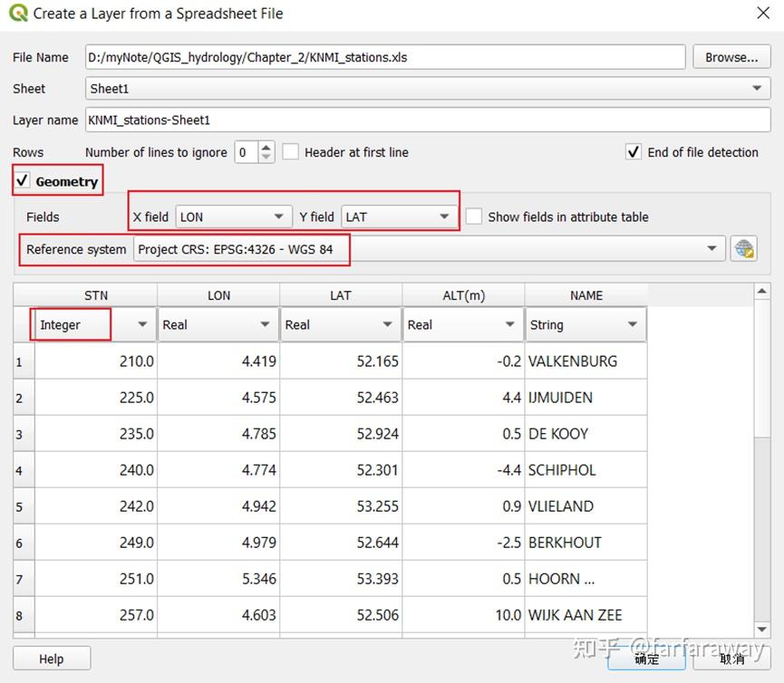Screen dimensions: 784x683
Task: Click the QGIS logo in title bar
Action: point(17,14)
